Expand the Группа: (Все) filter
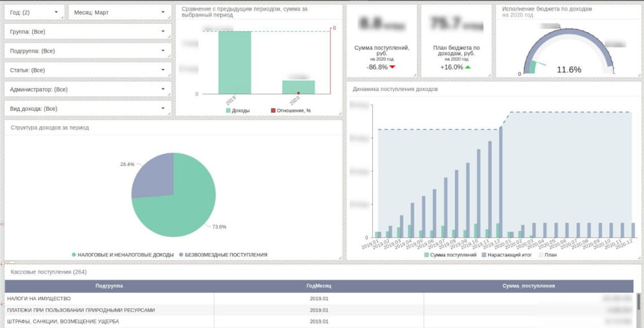This screenshot has height=328, width=644. tap(88, 32)
